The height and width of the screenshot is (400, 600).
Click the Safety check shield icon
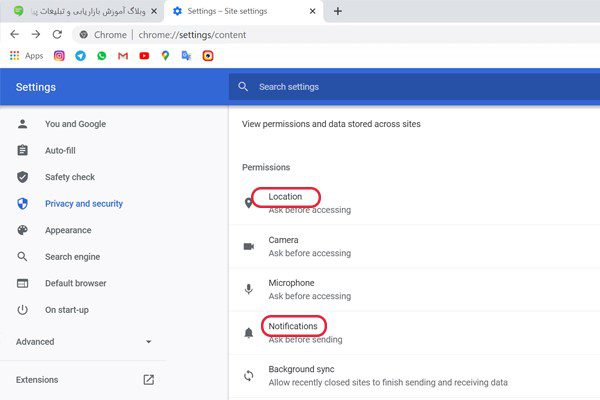click(23, 177)
